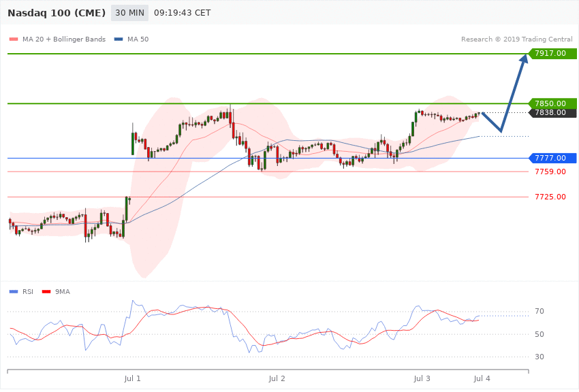Click the 7725.00 red support label

point(550,197)
